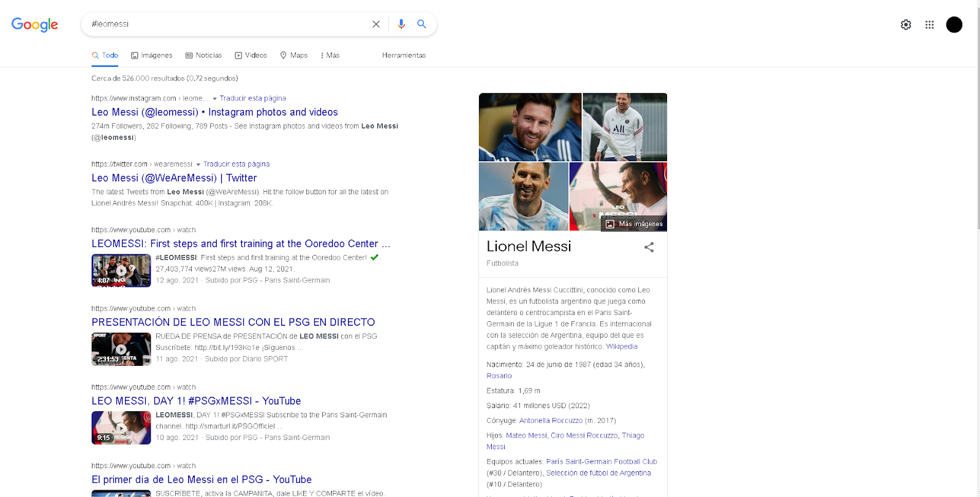Open PRESENTACIÓN DE LEO MESSI CON EL PSG result
This screenshot has width=980, height=497.
[x=233, y=322]
